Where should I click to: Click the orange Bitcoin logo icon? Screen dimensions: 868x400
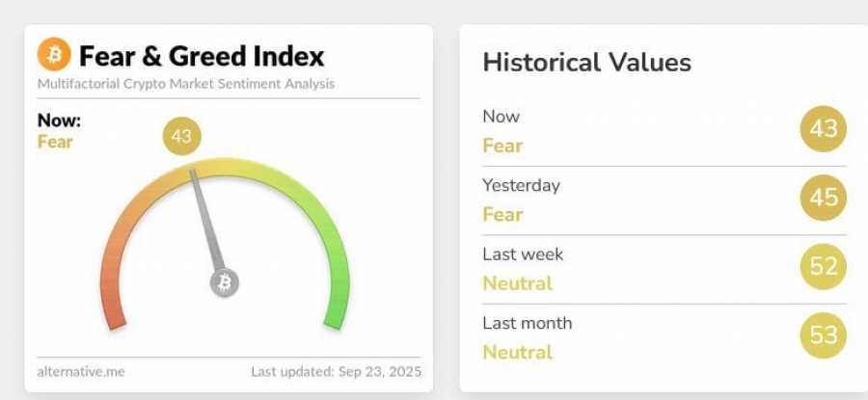click(x=54, y=55)
